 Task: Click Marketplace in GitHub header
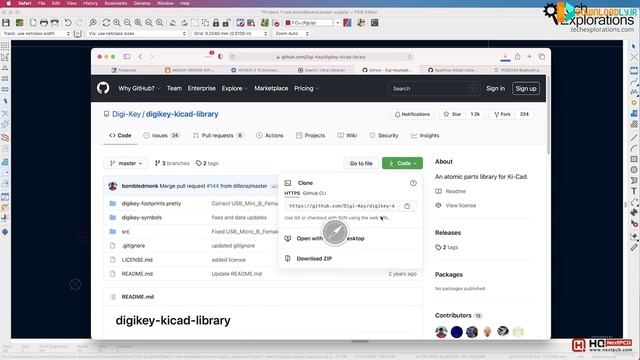[271, 88]
